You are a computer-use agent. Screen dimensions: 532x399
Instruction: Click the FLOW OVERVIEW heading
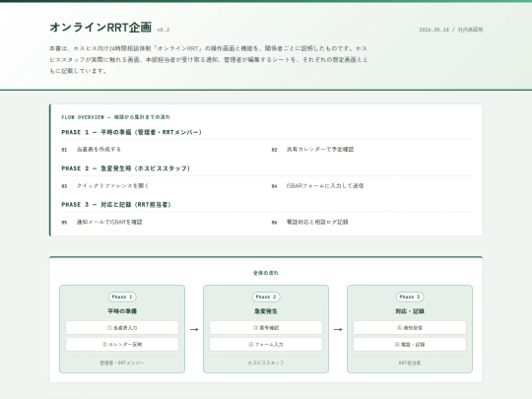click(x=115, y=117)
